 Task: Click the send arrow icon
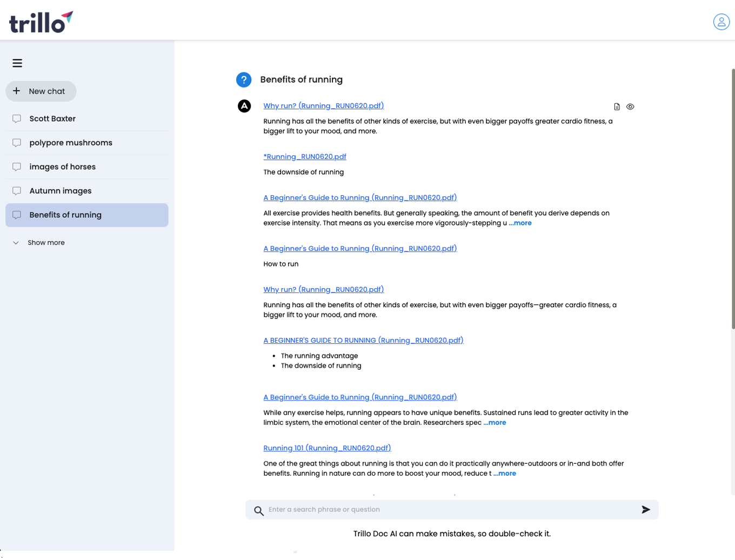coord(645,510)
